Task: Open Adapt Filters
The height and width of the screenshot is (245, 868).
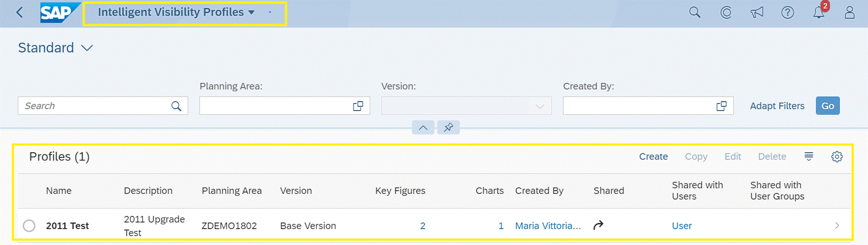Action: tap(777, 106)
